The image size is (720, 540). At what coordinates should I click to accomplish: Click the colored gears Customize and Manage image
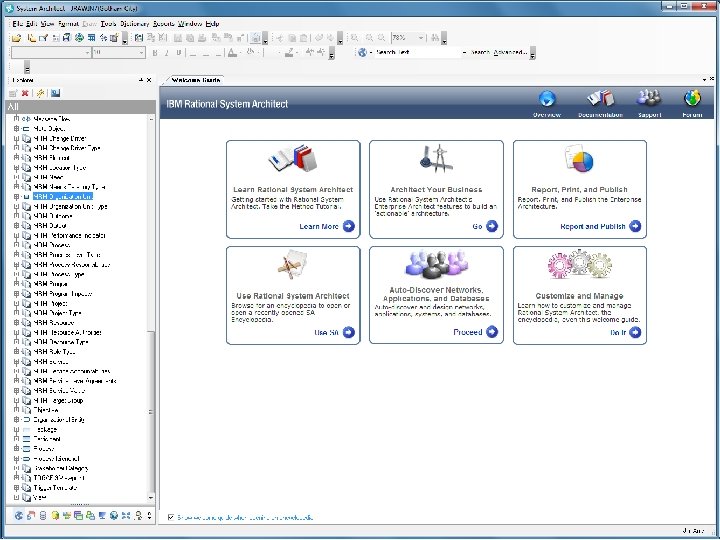pyautogui.click(x=579, y=264)
